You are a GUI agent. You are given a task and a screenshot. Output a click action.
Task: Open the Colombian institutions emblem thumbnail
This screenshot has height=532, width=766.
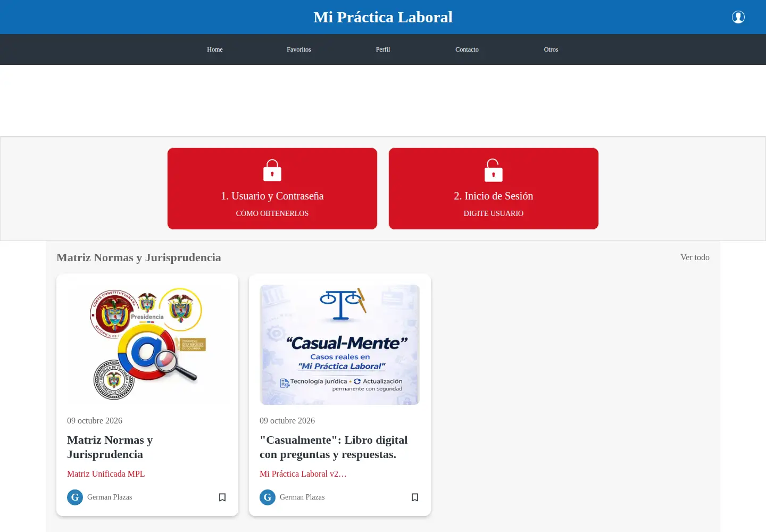click(147, 345)
